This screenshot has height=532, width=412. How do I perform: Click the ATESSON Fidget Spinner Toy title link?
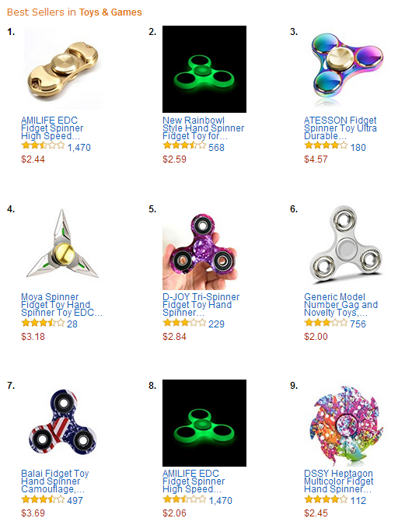pos(340,128)
